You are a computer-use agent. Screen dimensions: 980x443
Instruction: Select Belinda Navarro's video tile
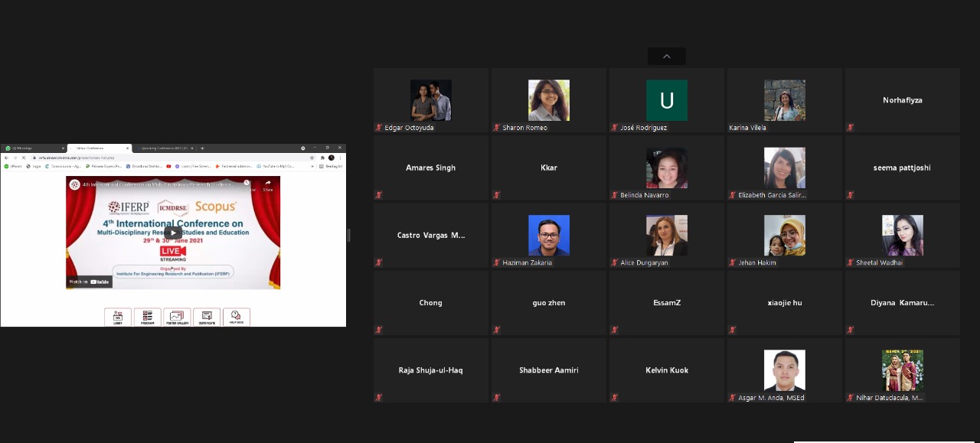click(667, 168)
